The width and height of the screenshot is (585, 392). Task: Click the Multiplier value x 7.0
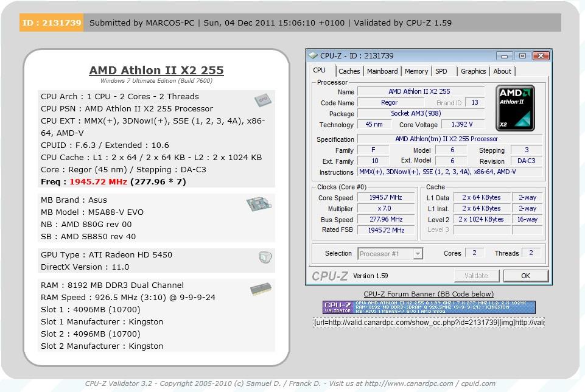[x=386, y=208]
